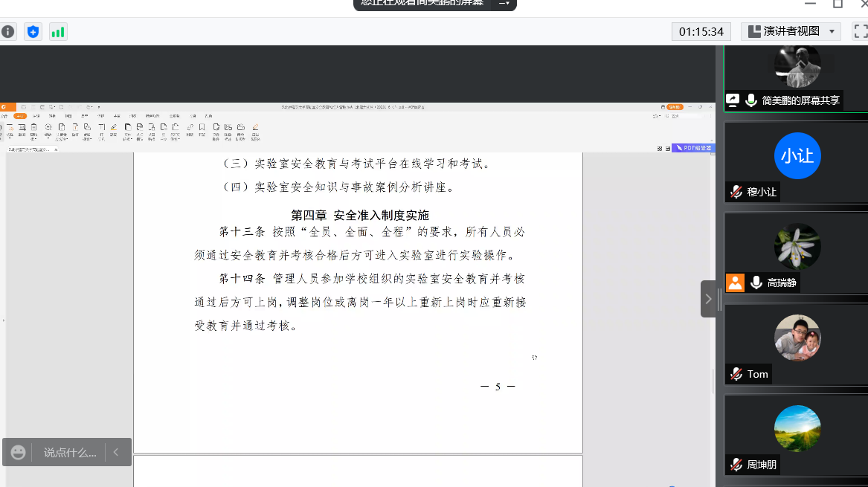The image size is (868, 487).
Task: Click the PDF编辑器 button
Action: pos(692,148)
